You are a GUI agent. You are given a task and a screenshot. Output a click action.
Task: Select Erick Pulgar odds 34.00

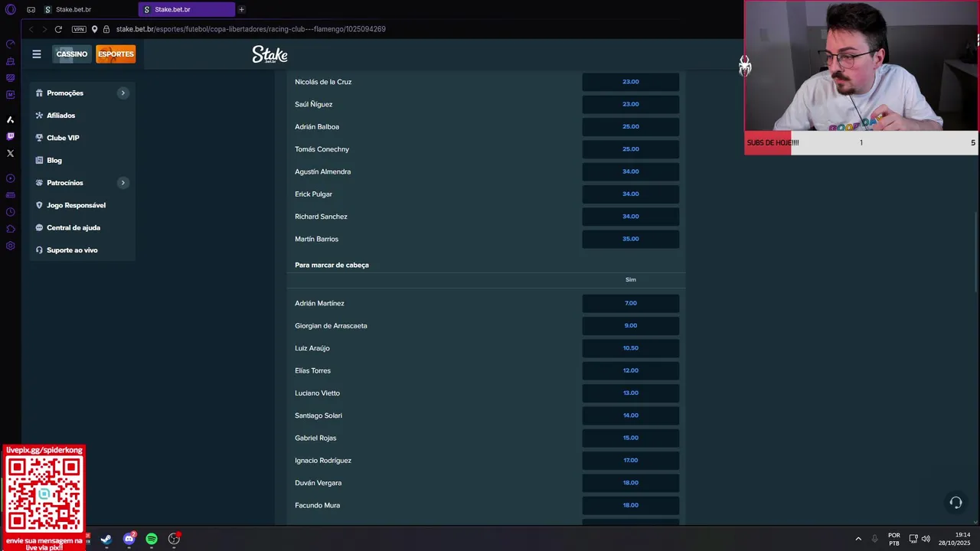click(630, 194)
